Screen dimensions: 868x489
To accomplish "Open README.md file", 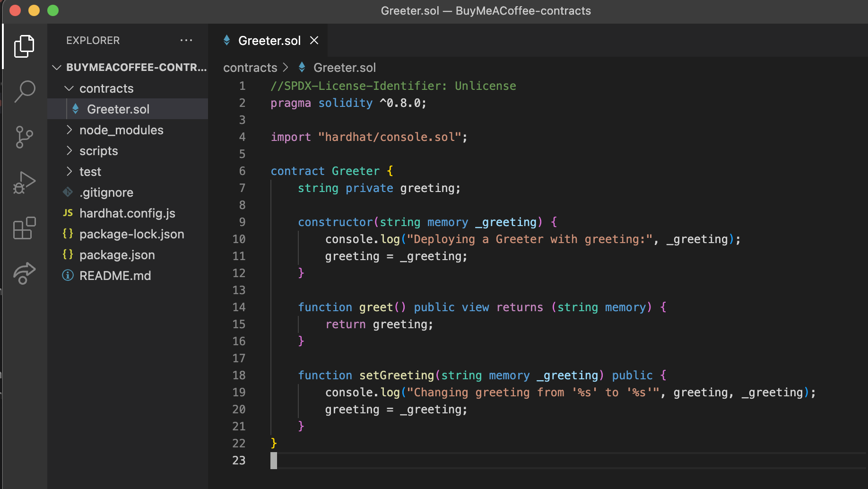I will coord(128,276).
